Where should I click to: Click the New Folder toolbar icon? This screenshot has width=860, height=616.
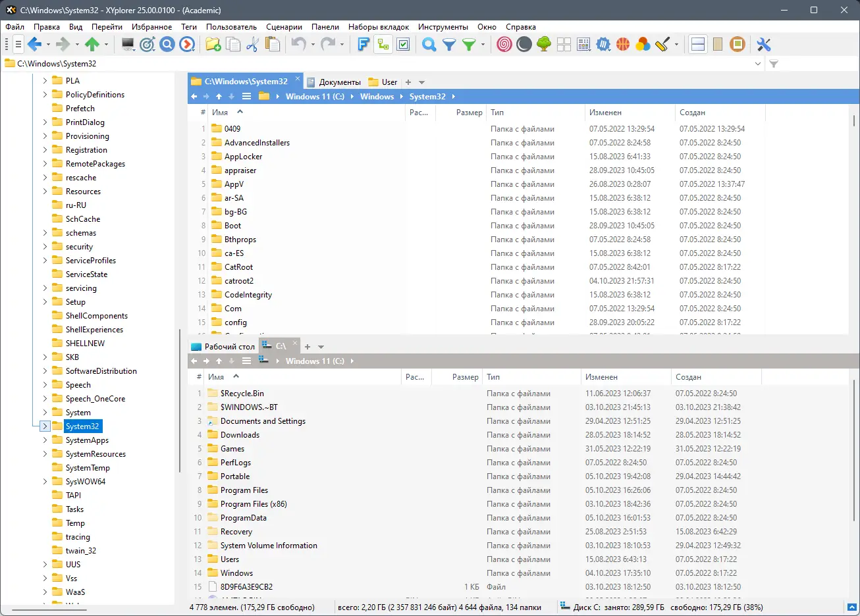(x=212, y=44)
